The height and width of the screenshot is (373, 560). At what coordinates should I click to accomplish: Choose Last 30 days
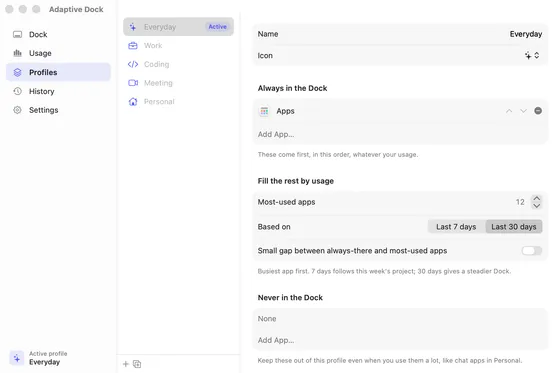514,227
